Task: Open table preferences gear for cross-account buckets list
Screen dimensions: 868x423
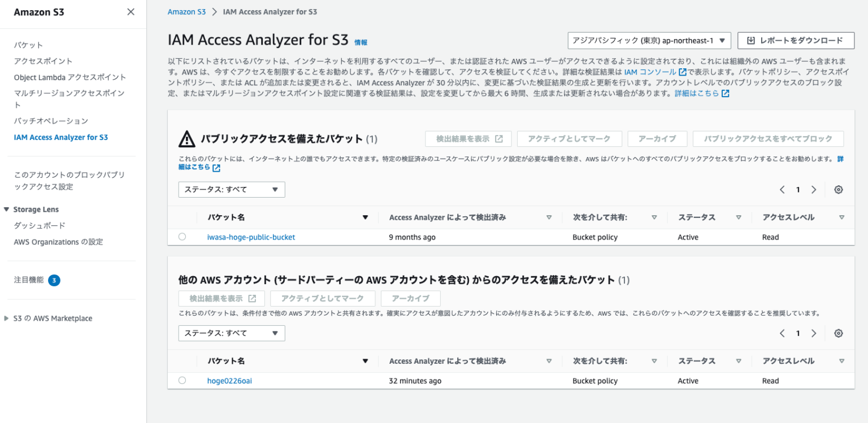Action: click(x=839, y=333)
